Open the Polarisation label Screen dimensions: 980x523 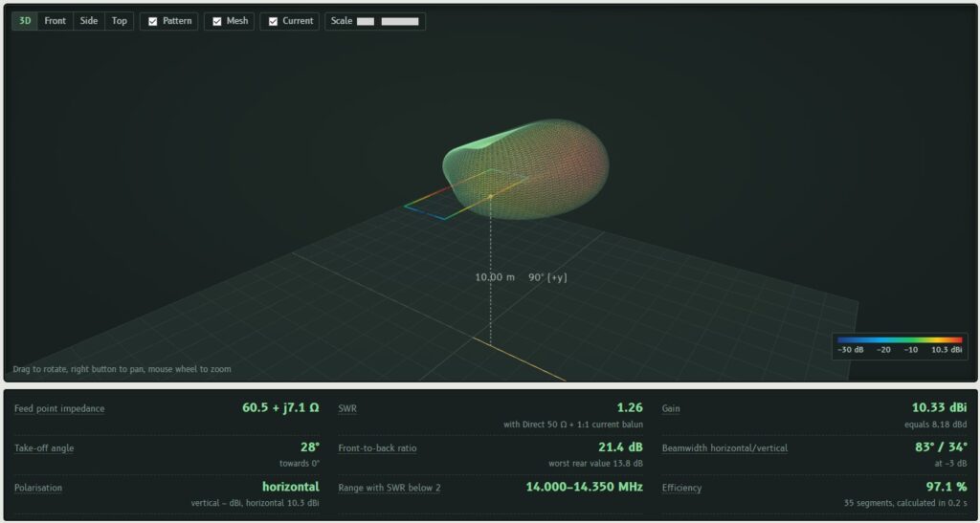[x=38, y=488]
